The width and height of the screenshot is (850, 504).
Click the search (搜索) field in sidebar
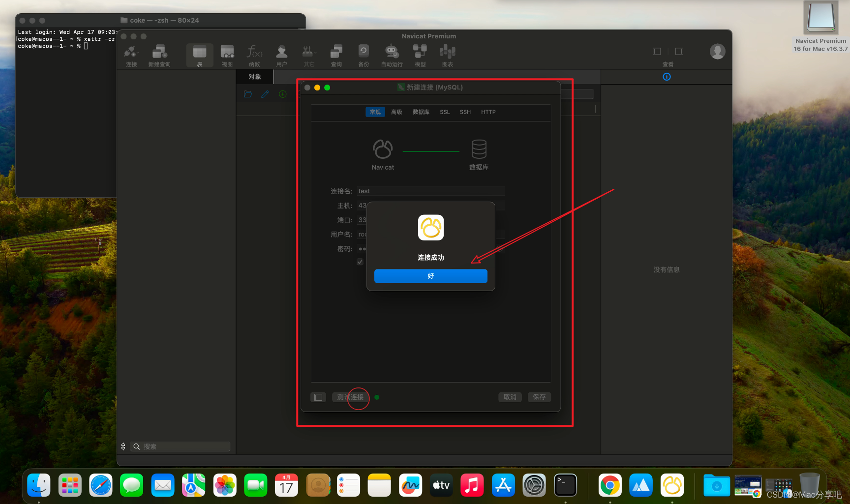tap(181, 446)
